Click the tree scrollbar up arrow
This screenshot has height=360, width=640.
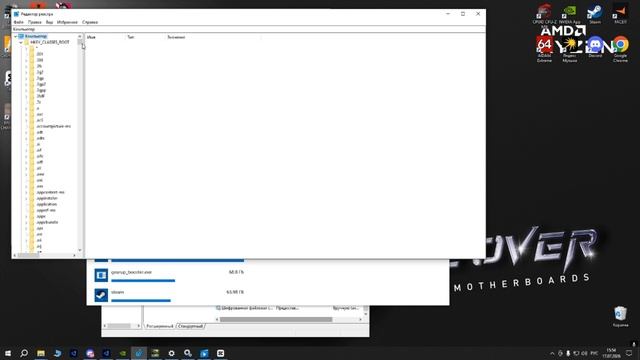coord(80,36)
